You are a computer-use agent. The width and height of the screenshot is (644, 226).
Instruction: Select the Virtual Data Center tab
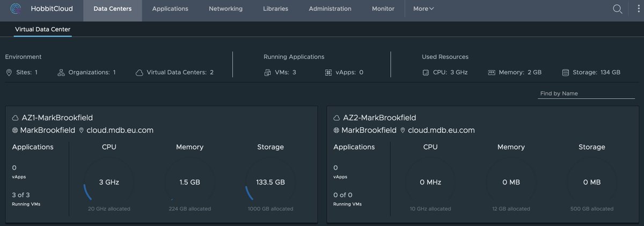pyautogui.click(x=42, y=29)
